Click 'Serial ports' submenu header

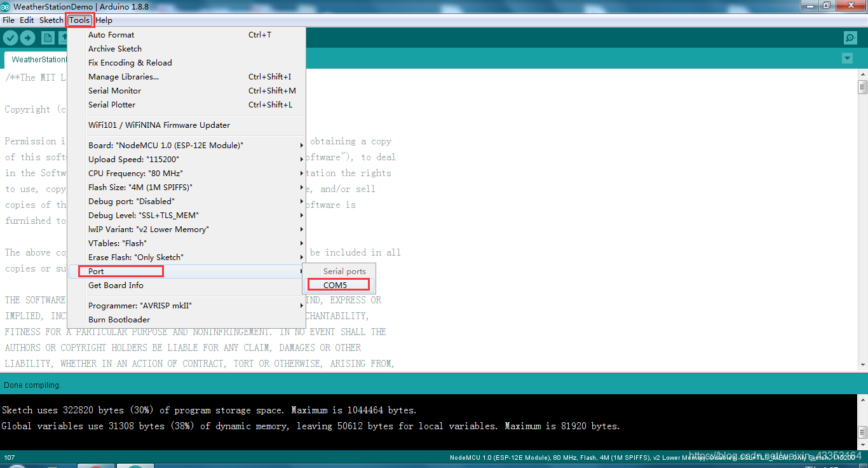(x=344, y=272)
